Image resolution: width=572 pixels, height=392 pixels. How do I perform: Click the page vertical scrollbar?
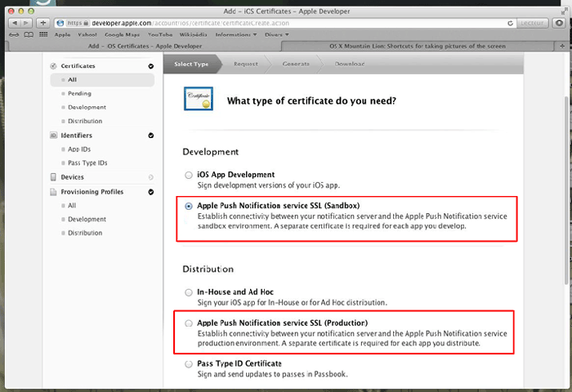565,189
